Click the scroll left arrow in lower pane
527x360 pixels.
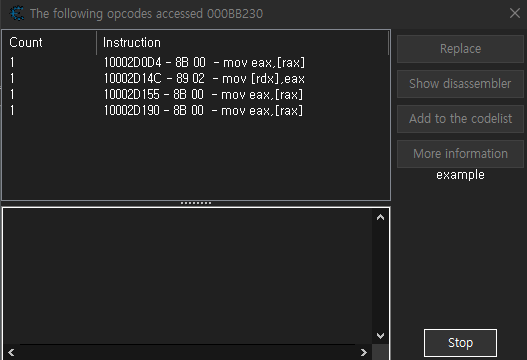(11, 352)
